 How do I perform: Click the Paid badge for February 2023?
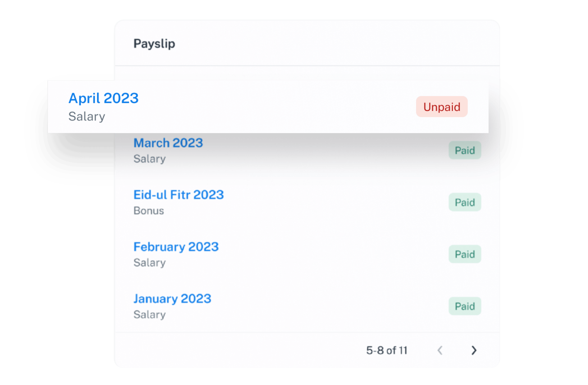click(465, 254)
